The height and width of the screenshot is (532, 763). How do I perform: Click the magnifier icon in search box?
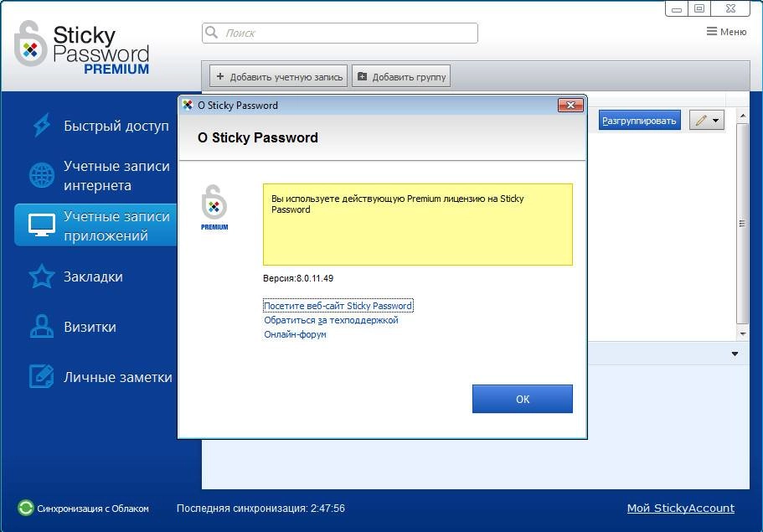click(212, 33)
